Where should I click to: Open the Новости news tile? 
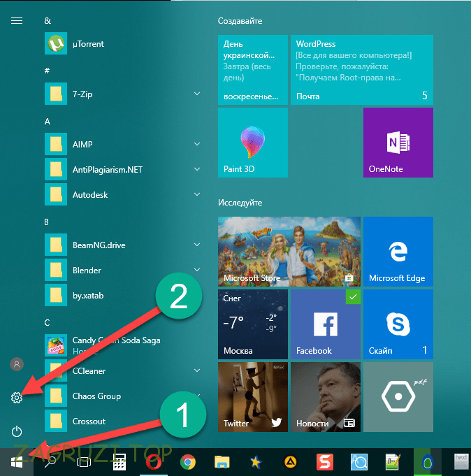pos(326,397)
